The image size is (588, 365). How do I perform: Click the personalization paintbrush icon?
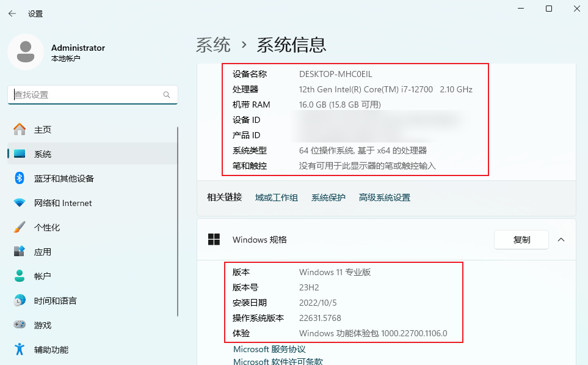click(20, 227)
